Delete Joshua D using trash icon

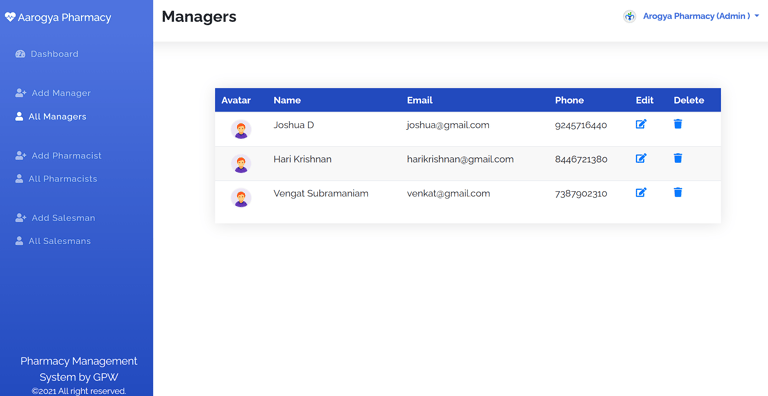678,124
